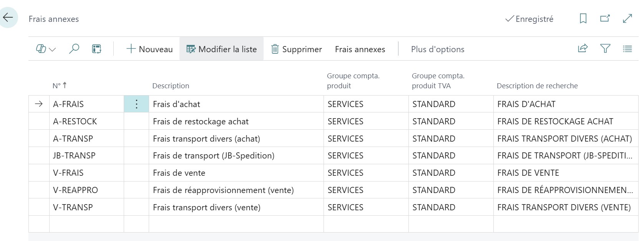Viewport: 644px width, 241px height.
Task: Open the row options ellipsis for A-FRAIS
Action: click(136, 104)
